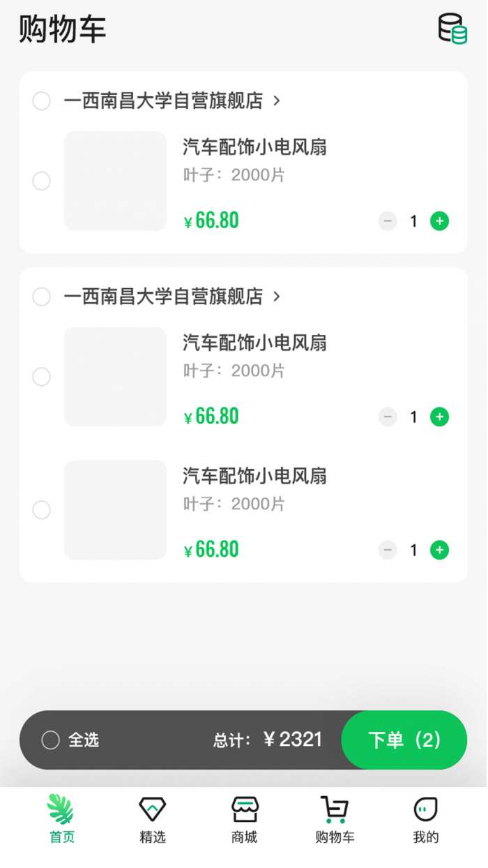
Task: Tap minus icon on the last fan item
Action: click(388, 550)
